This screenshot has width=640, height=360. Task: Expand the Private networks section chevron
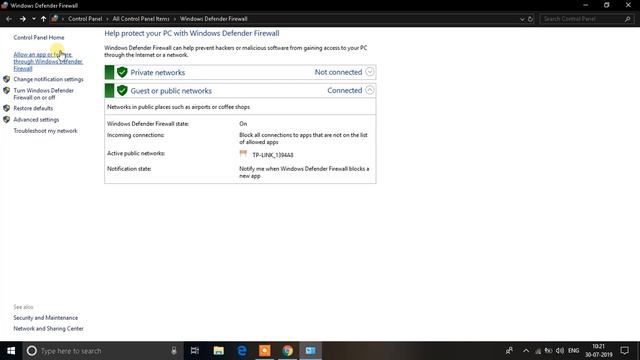click(369, 72)
